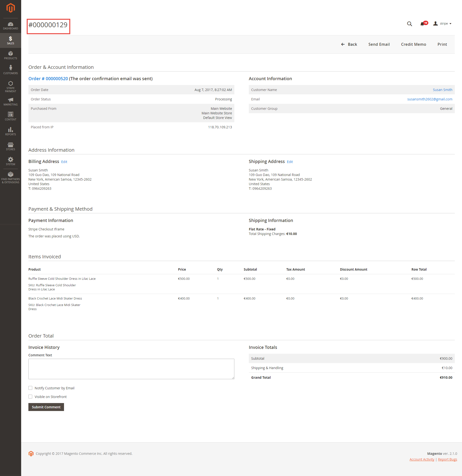Click Credit Memo in the top toolbar

coord(413,44)
